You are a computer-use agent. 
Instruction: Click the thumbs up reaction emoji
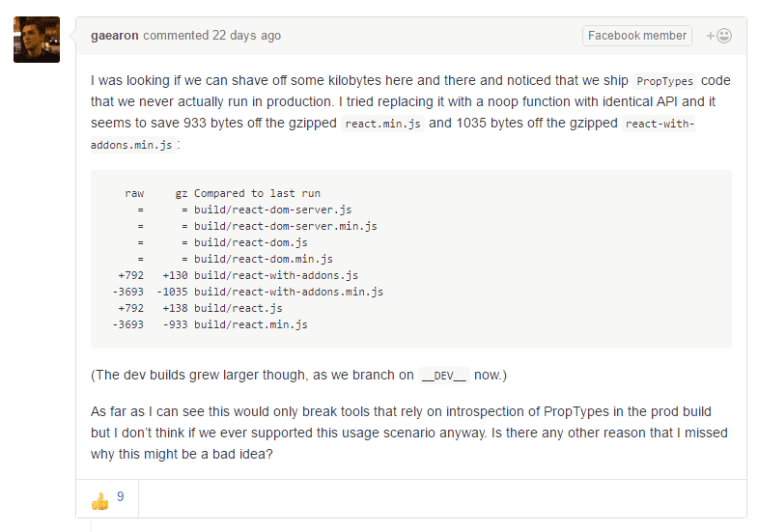[100, 501]
